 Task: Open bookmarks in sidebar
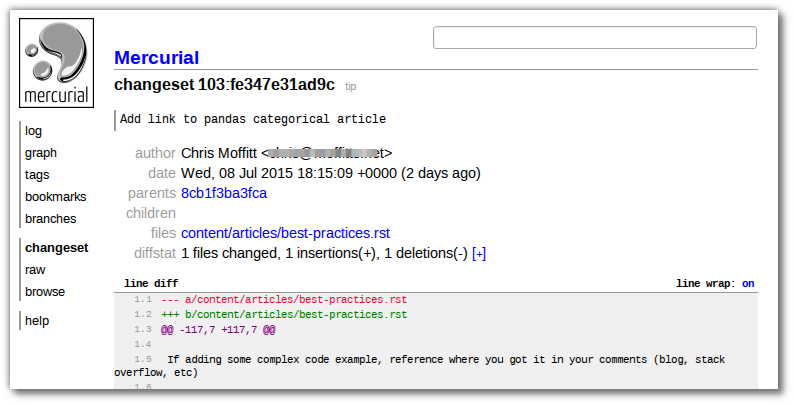[x=56, y=197]
